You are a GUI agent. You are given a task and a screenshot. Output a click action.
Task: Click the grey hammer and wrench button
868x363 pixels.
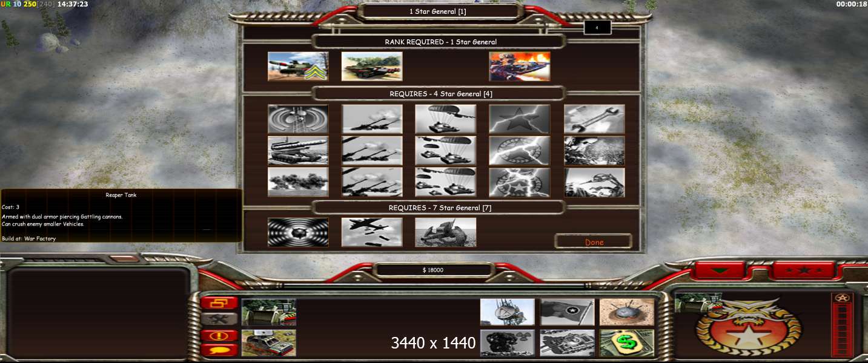point(219,318)
